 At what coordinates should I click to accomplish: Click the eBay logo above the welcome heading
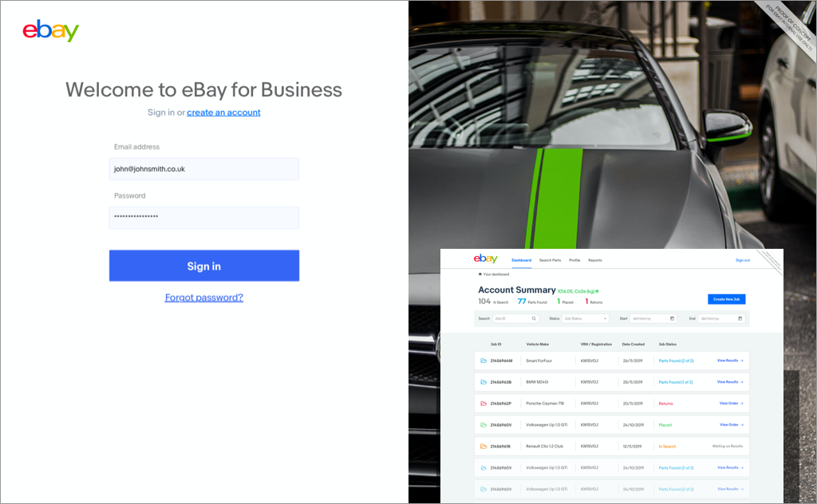point(50,31)
